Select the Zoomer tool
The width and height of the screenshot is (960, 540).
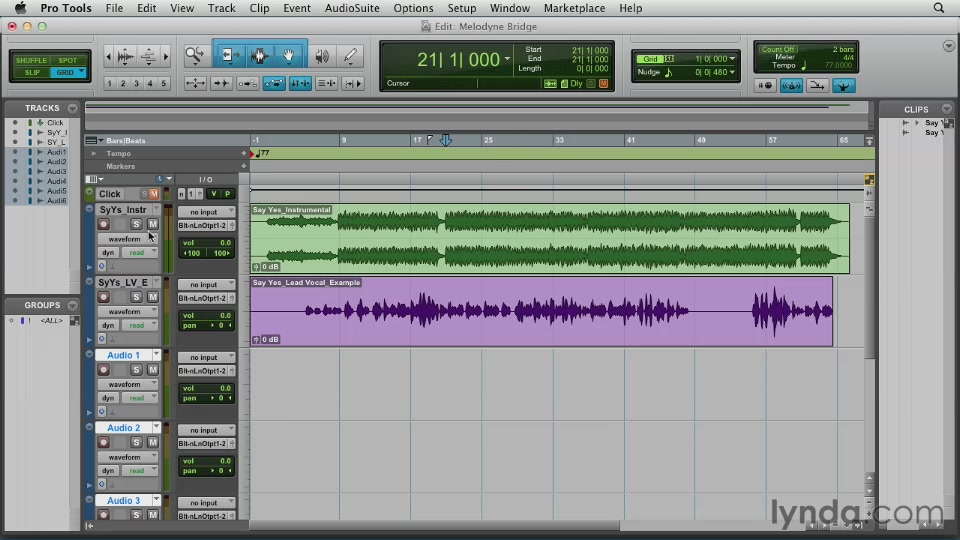[195, 56]
